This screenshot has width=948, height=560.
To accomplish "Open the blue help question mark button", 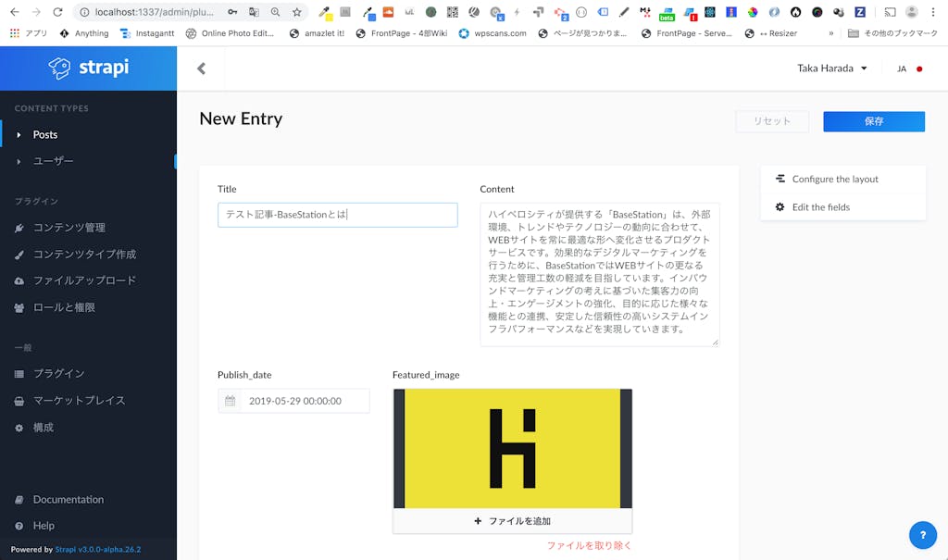I will [x=923, y=535].
